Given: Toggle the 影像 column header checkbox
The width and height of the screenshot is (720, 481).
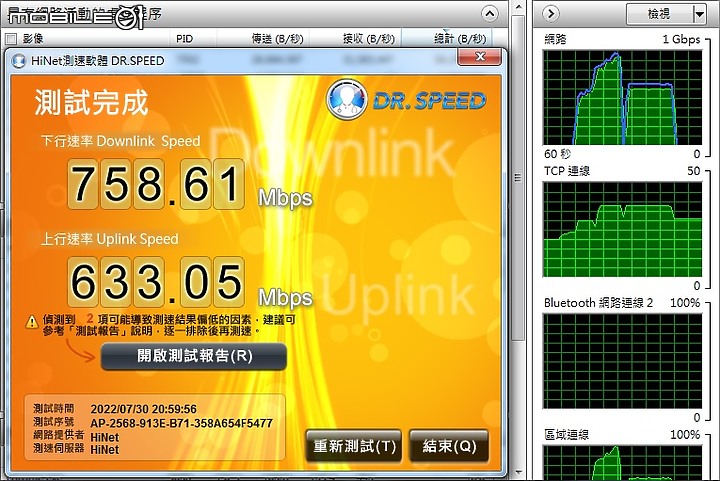Looking at the screenshot, I should pyautogui.click(x=11, y=39).
